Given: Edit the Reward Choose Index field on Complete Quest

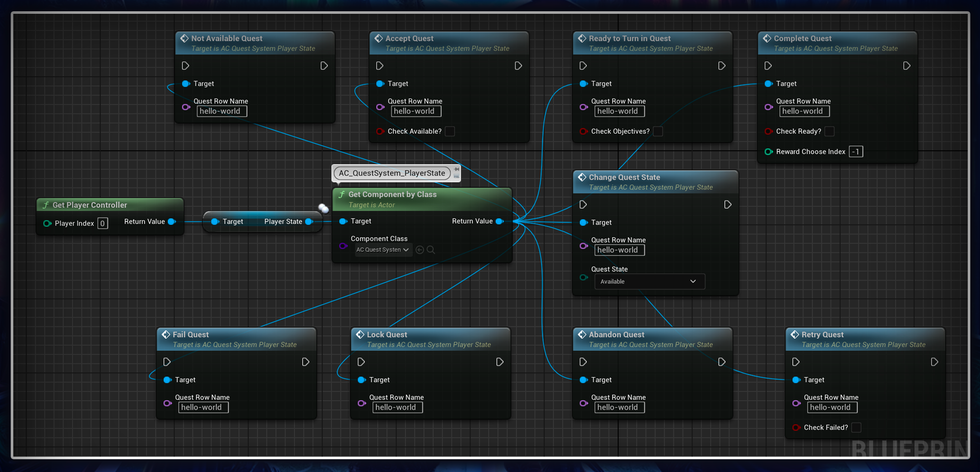Looking at the screenshot, I should point(856,151).
